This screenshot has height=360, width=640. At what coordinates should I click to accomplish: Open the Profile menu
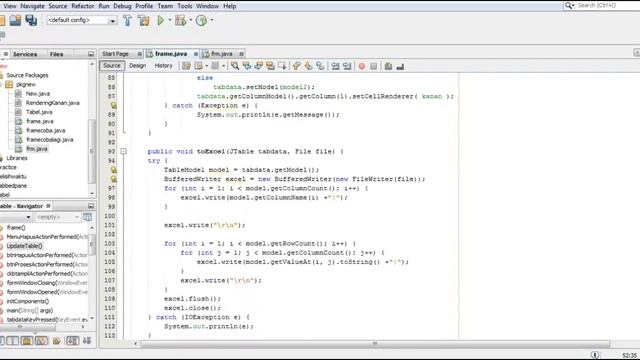pyautogui.click(x=144, y=6)
